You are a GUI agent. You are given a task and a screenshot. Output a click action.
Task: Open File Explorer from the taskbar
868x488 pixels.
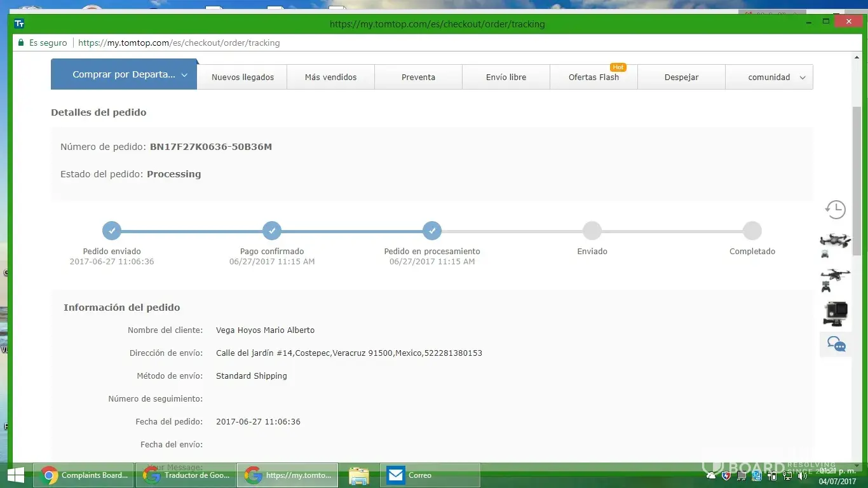pyautogui.click(x=359, y=475)
